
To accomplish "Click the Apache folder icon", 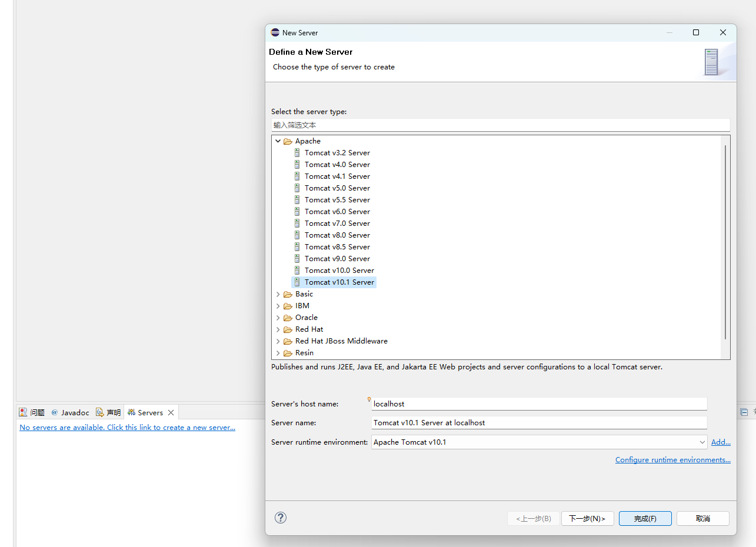I will (288, 141).
